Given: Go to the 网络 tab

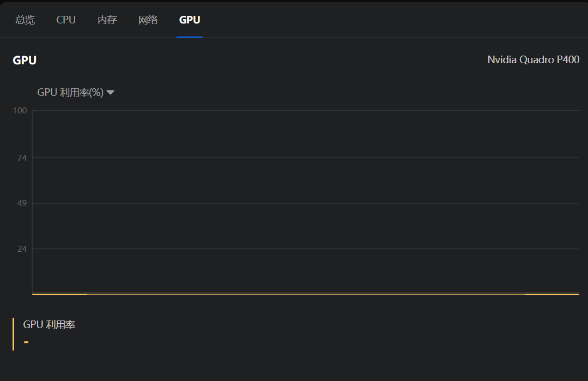Looking at the screenshot, I should [x=148, y=20].
